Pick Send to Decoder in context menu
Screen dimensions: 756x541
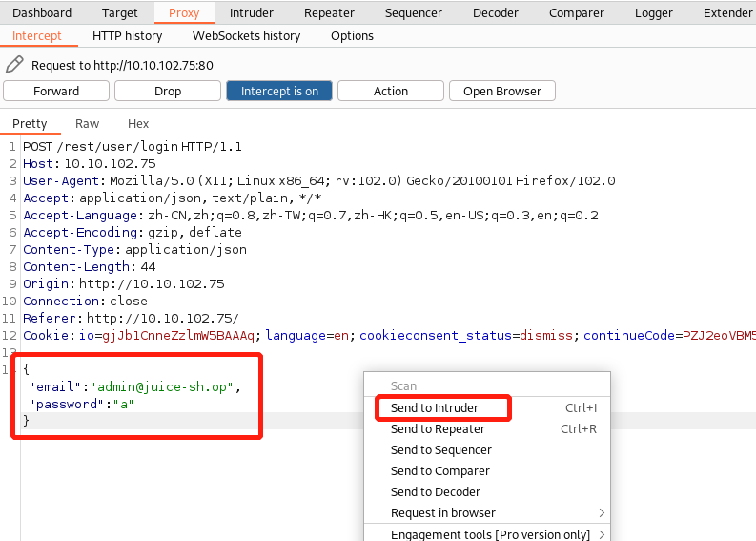[x=436, y=492]
